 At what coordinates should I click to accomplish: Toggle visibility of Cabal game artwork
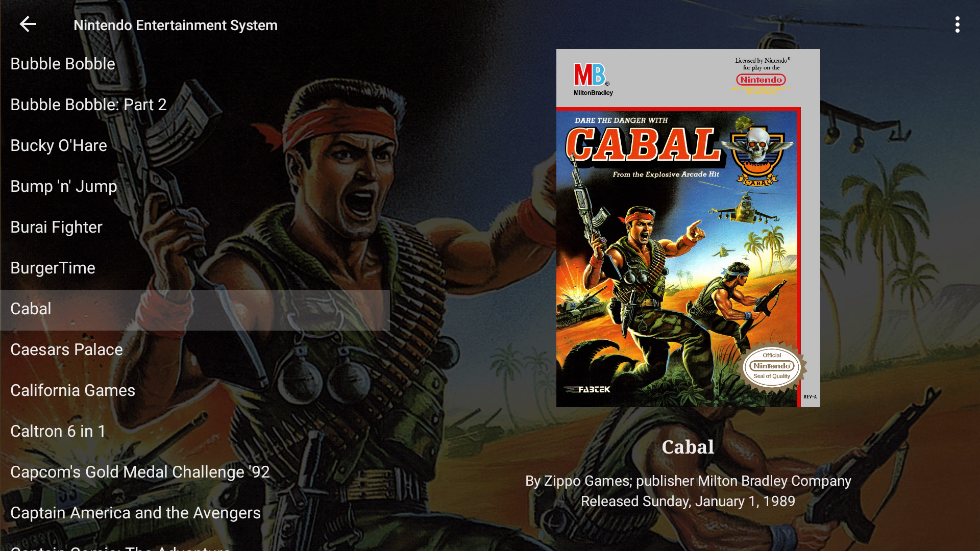[688, 228]
